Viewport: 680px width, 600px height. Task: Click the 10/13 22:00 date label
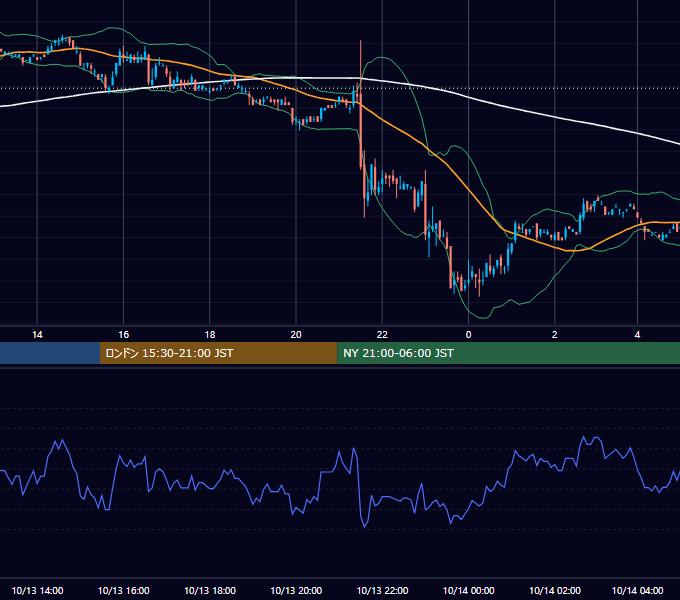click(x=382, y=590)
